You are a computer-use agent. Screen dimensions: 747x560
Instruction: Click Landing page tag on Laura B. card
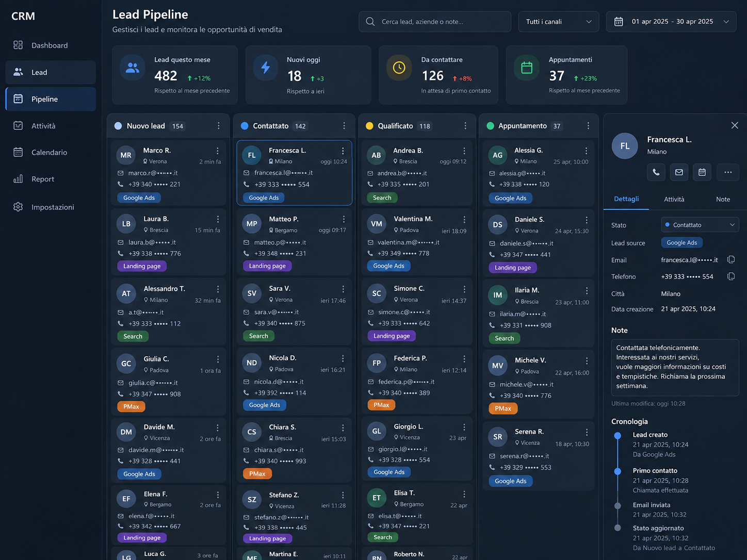click(x=142, y=266)
